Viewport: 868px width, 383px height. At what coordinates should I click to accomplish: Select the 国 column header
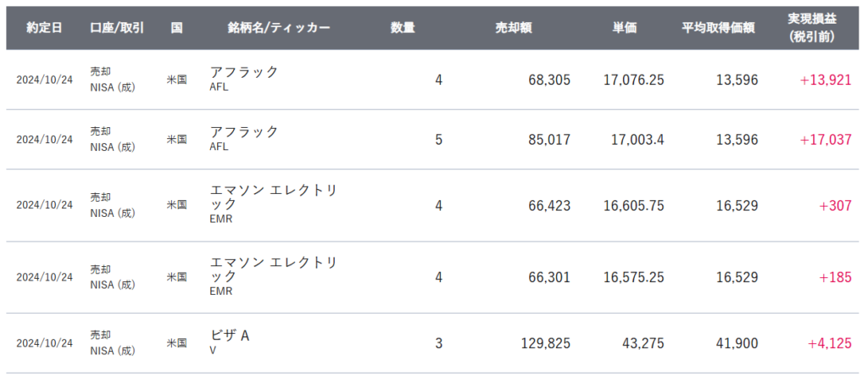pos(176,27)
